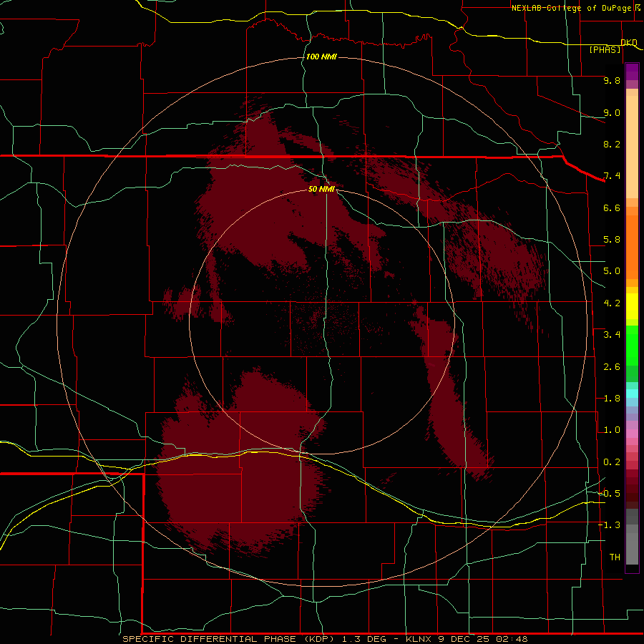Click the peach color bar segment
The height and width of the screenshot is (644, 644).
[632, 147]
